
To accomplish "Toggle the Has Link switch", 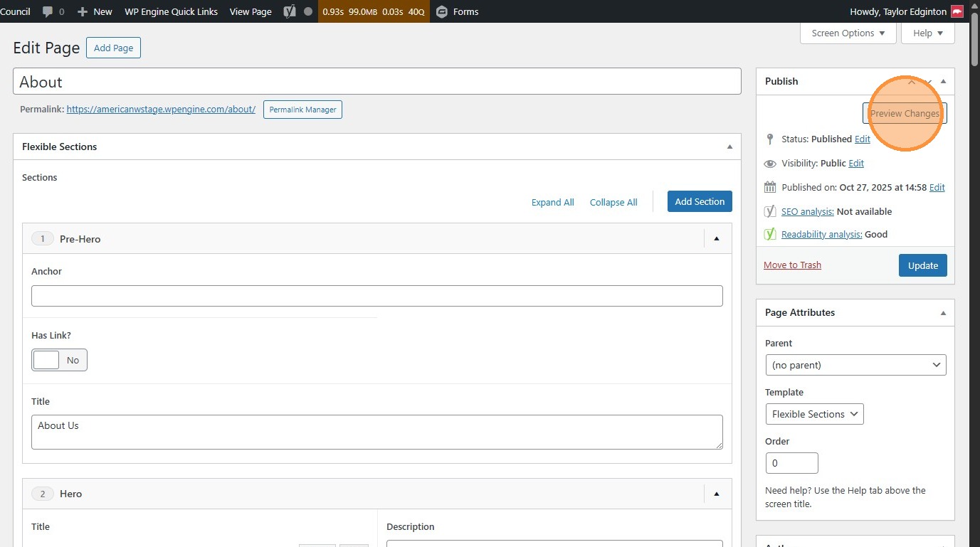I will pyautogui.click(x=60, y=360).
